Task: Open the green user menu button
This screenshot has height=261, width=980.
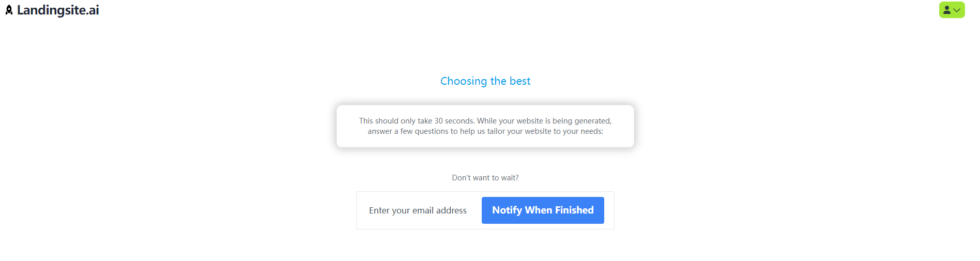Action: (x=952, y=10)
